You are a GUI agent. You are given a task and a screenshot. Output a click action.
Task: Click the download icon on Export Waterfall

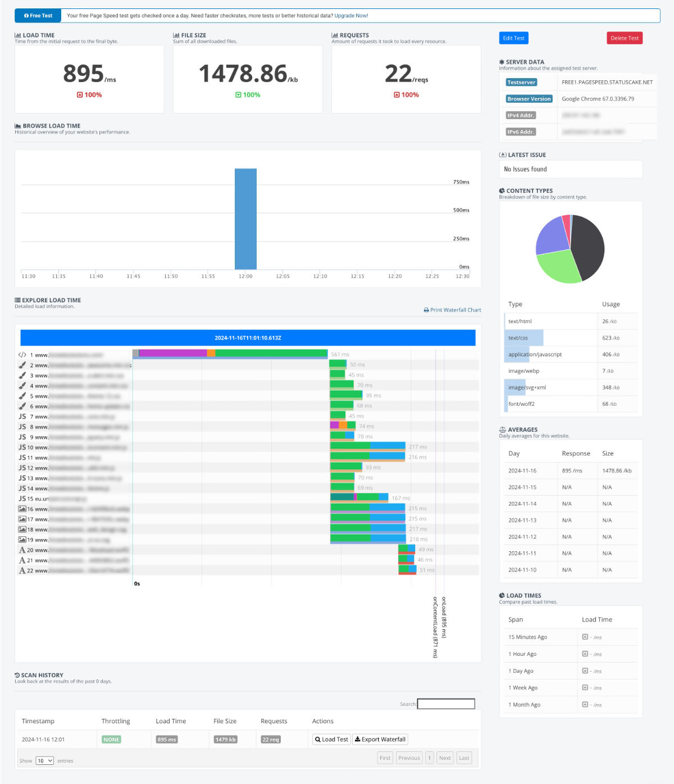tap(357, 739)
